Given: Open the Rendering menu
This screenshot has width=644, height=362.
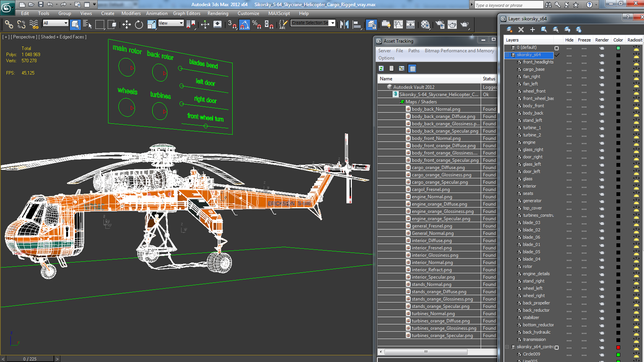Looking at the screenshot, I should point(218,13).
